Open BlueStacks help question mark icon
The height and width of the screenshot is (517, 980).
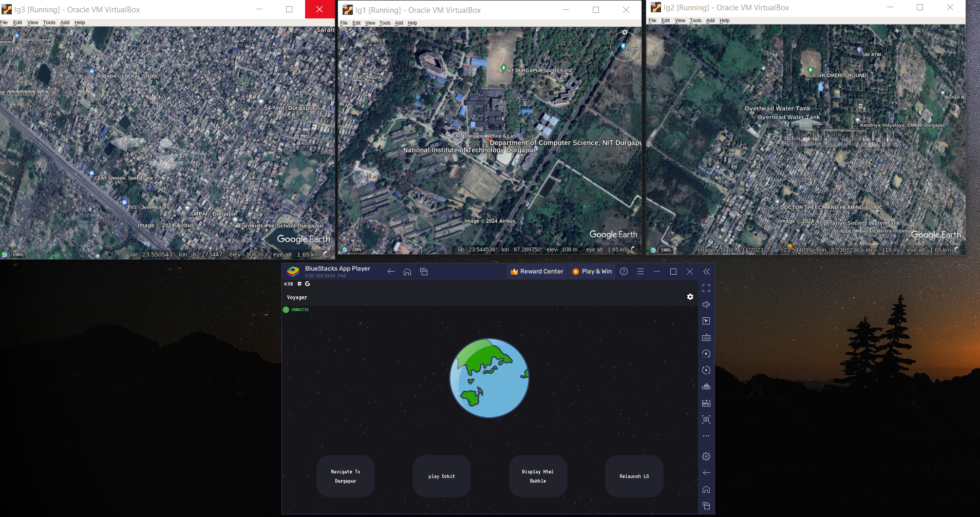(x=624, y=272)
